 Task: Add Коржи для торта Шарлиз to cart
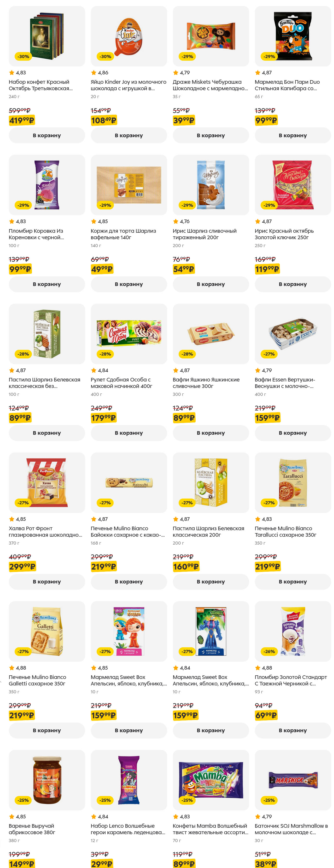pos(129,284)
